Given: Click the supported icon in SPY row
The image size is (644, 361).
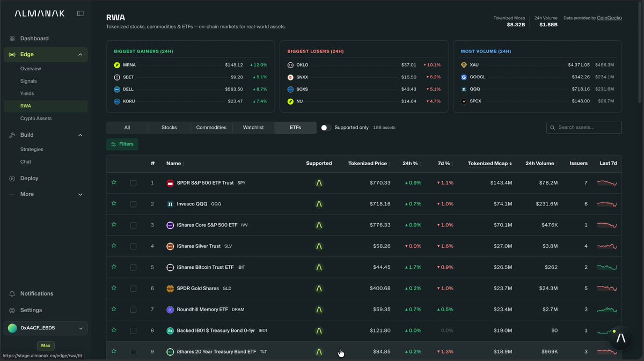Looking at the screenshot, I should (x=319, y=183).
